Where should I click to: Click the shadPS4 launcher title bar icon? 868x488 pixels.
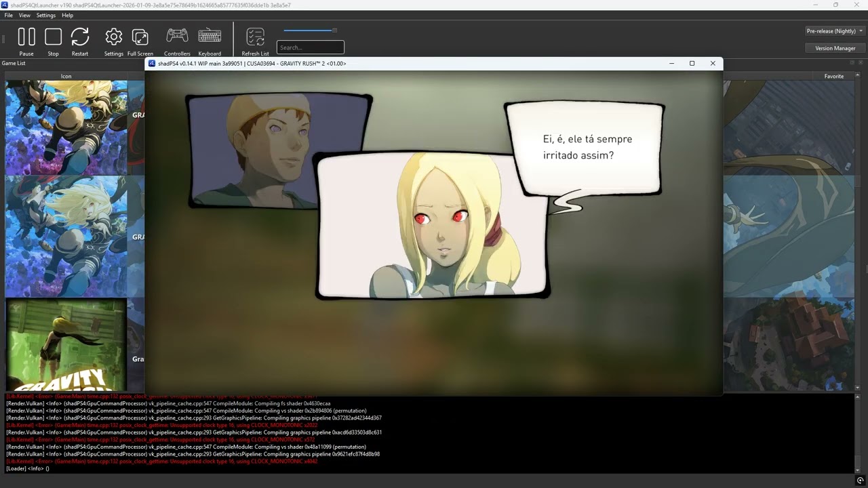click(5, 5)
